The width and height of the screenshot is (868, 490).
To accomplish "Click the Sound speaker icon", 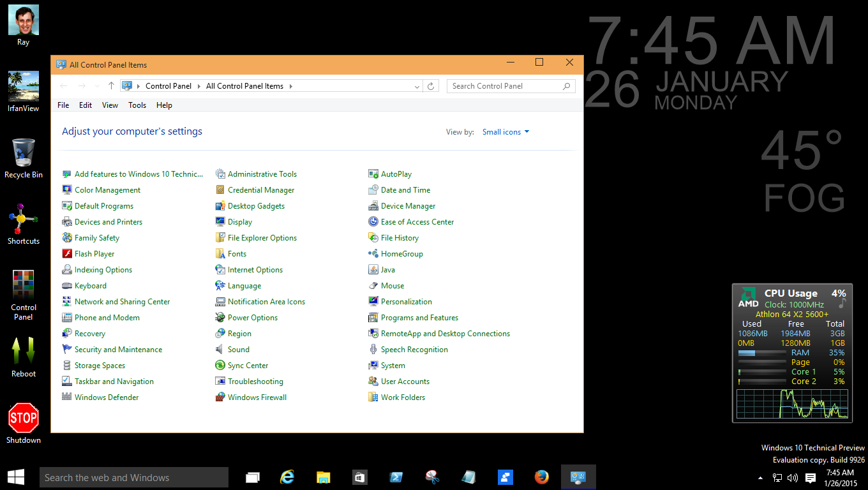I will pyautogui.click(x=220, y=350).
